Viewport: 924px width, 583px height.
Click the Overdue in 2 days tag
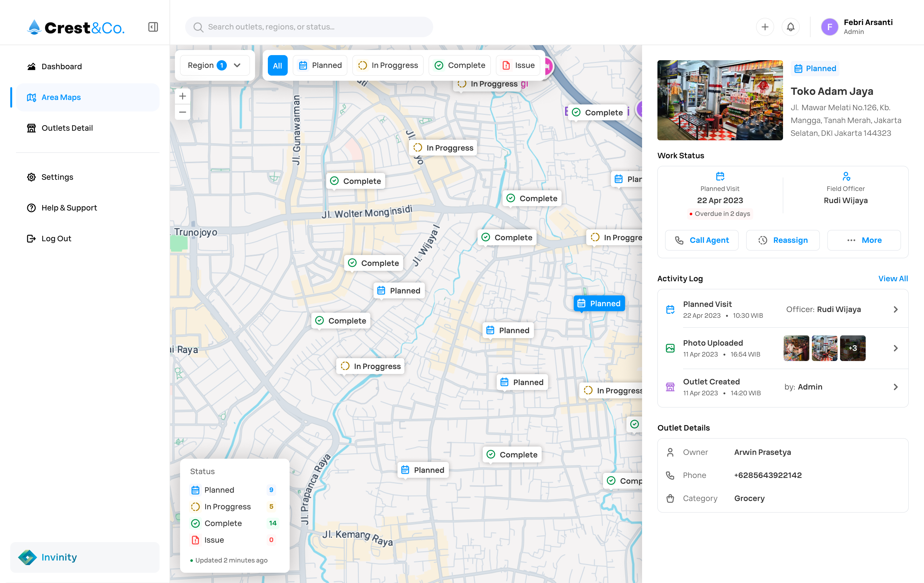click(720, 214)
